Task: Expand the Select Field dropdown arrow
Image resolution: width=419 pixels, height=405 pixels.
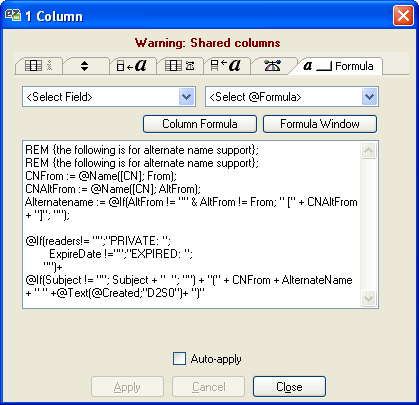Action: (x=186, y=97)
